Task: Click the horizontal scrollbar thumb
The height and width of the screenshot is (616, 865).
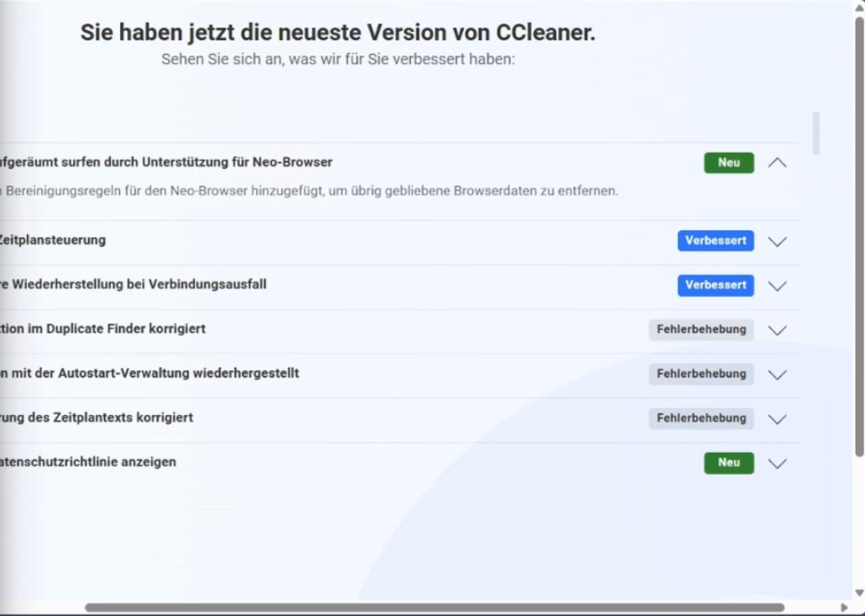Action: pyautogui.click(x=433, y=608)
